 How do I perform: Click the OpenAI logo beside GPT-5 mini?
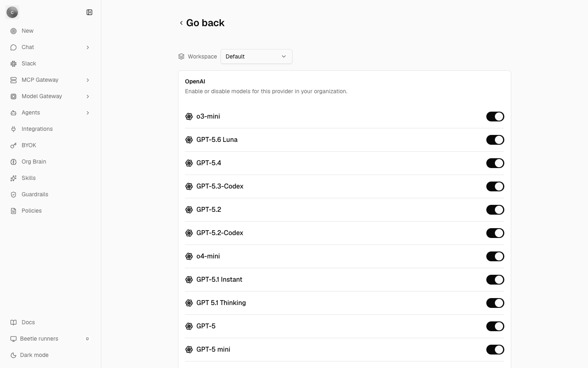point(189,350)
